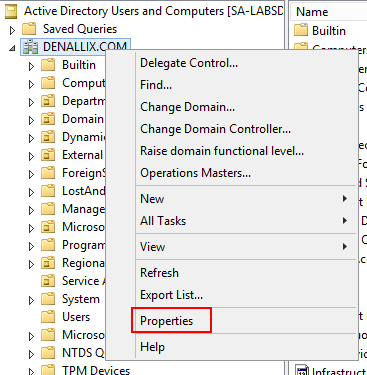Click the Users container folder icon
This screenshot has width=367, height=375.
pos(48,317)
